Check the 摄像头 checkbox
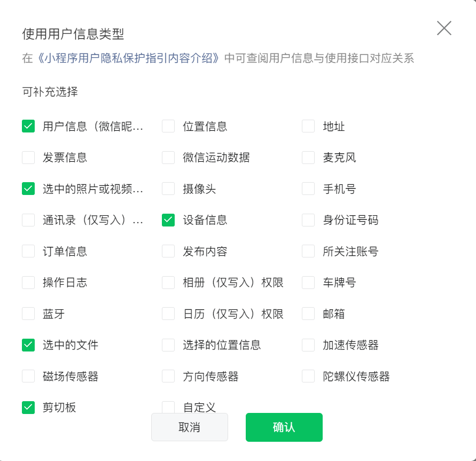476x461 pixels. [168, 189]
